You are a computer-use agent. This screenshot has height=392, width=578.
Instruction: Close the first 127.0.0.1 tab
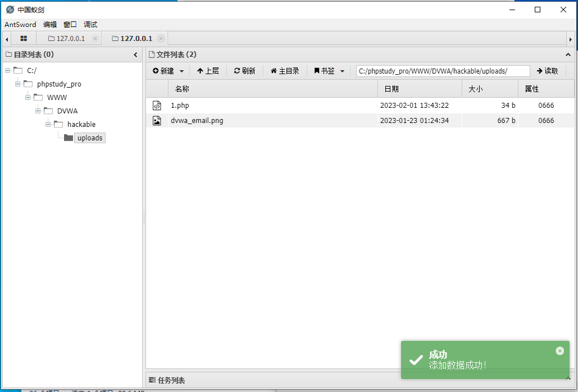pyautogui.click(x=95, y=38)
